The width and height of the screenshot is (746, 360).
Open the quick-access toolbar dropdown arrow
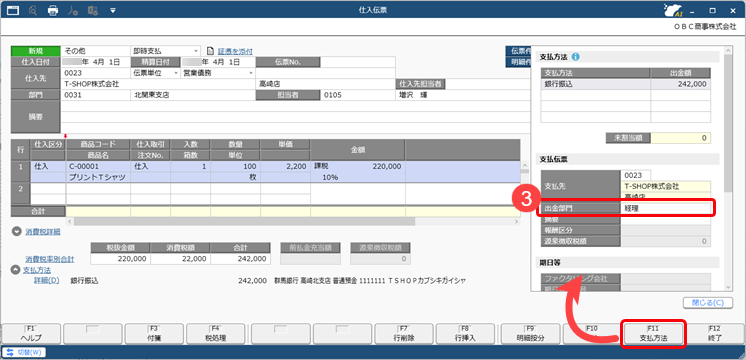click(x=113, y=10)
